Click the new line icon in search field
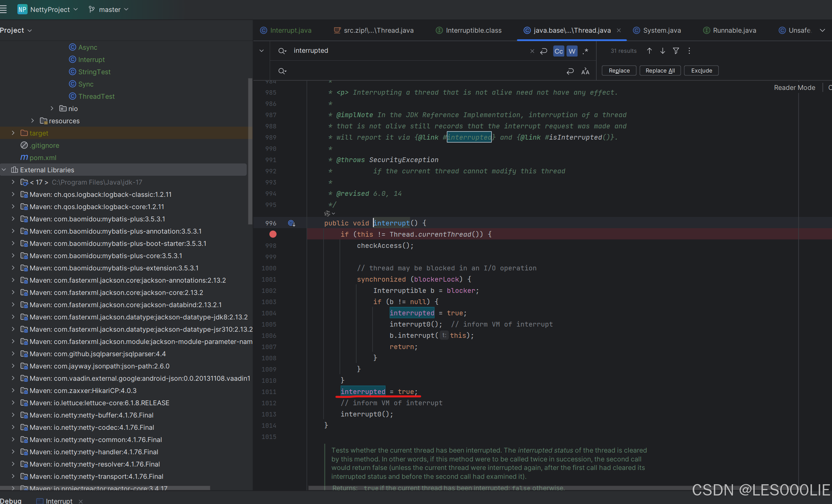The width and height of the screenshot is (832, 504). click(544, 51)
